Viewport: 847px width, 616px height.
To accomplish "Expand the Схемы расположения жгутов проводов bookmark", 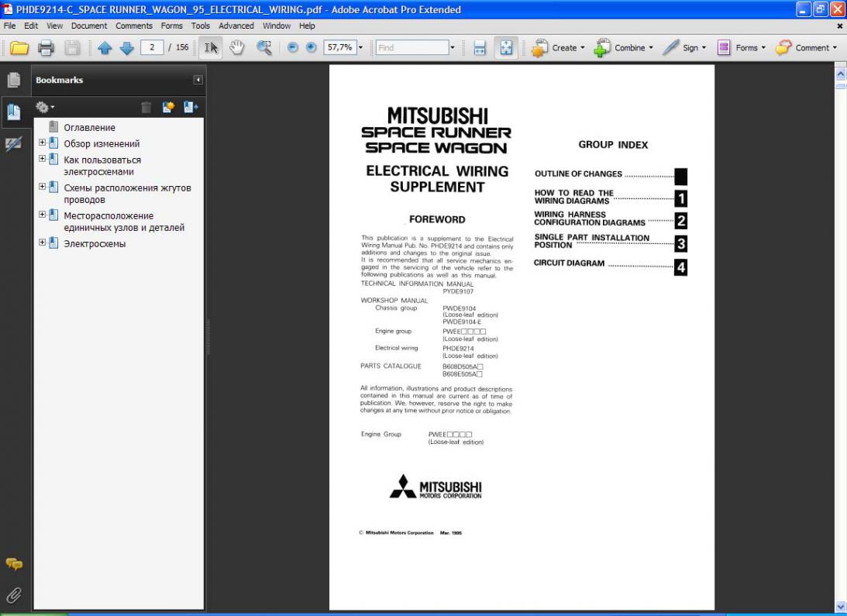I will [42, 187].
